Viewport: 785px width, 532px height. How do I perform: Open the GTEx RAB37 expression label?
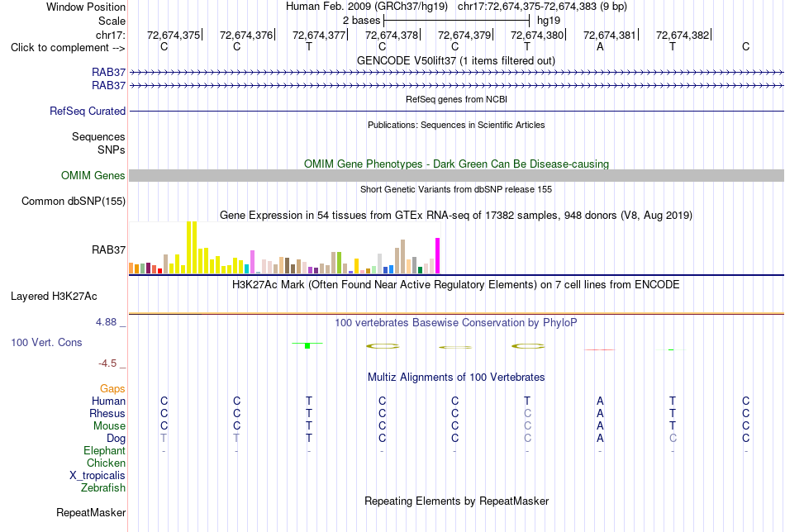pyautogui.click(x=108, y=249)
